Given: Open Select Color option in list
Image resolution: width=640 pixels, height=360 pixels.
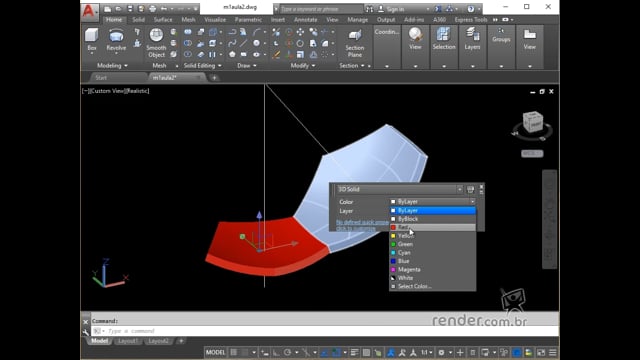Looking at the screenshot, I should [x=433, y=286].
